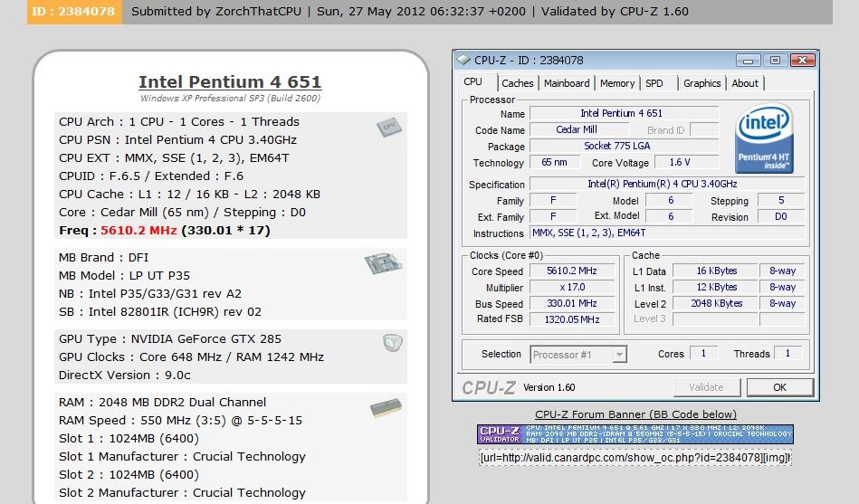The height and width of the screenshot is (504, 859).
Task: Click the SB : Intel 82801IR (ICH9R) line
Action: coord(160,311)
